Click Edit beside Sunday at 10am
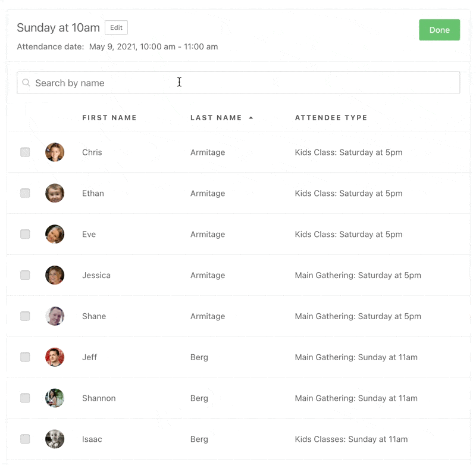This screenshot has width=476, height=465. point(116,28)
